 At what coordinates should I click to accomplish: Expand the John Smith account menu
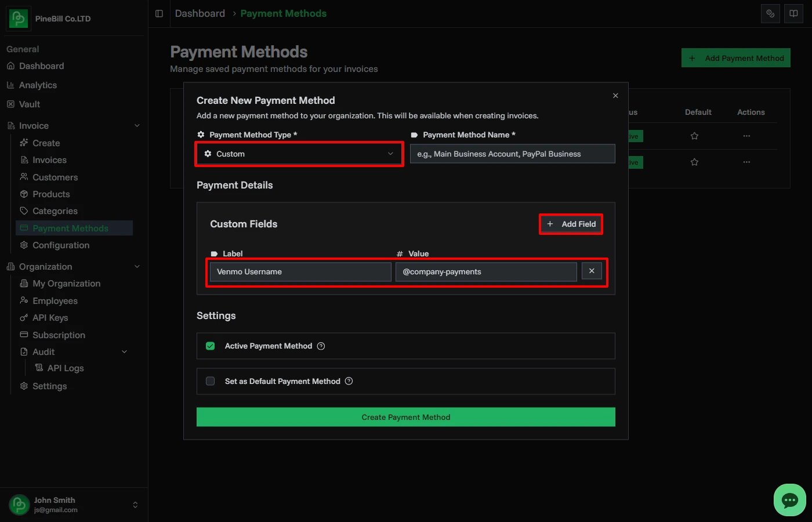click(134, 504)
